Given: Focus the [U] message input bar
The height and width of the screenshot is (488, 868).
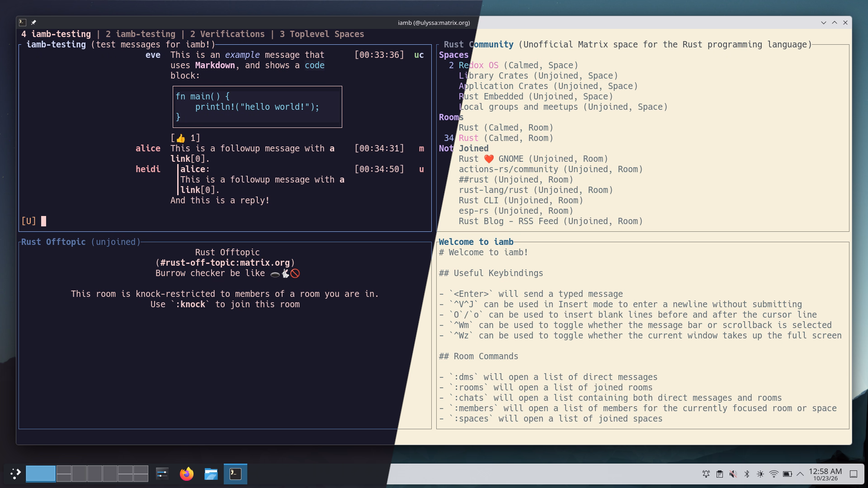Looking at the screenshot, I should coord(225,221).
